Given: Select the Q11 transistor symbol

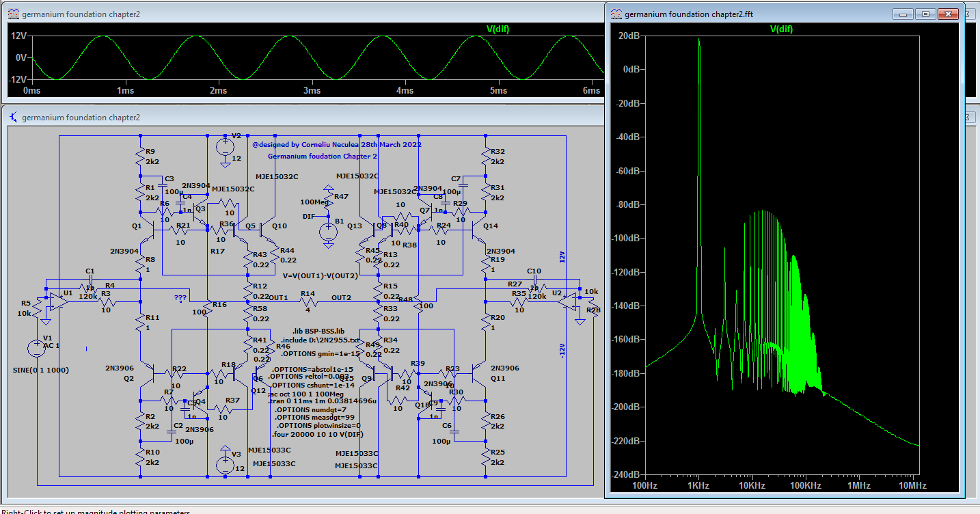Looking at the screenshot, I should coord(478,374).
